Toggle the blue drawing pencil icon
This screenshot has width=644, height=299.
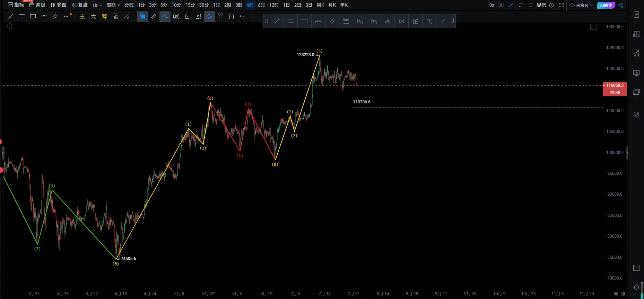511,5
